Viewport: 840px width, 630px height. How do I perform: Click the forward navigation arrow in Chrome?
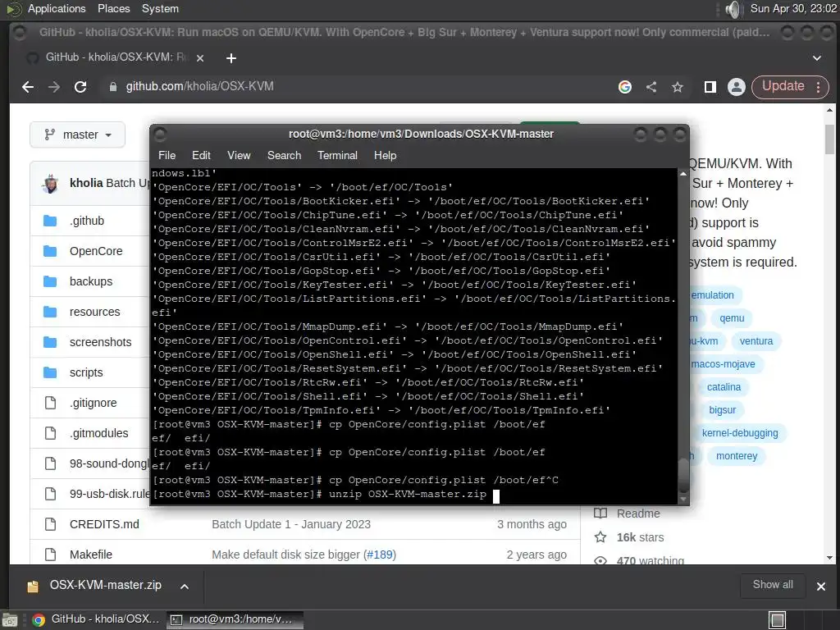[54, 87]
